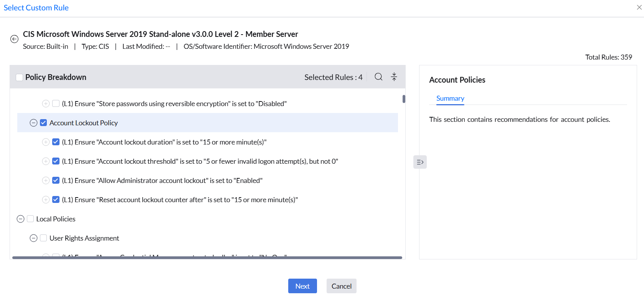Click the Next button
Screen dimensions: 644x299
(x=302, y=286)
